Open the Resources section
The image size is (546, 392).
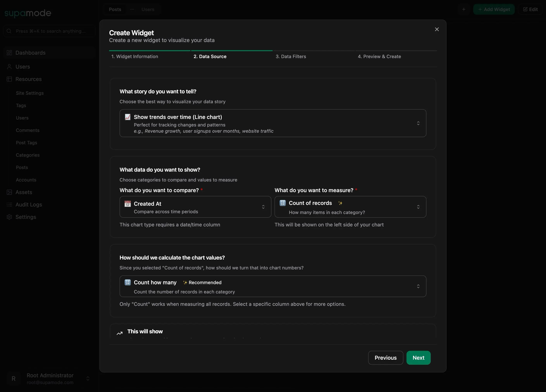click(x=28, y=79)
